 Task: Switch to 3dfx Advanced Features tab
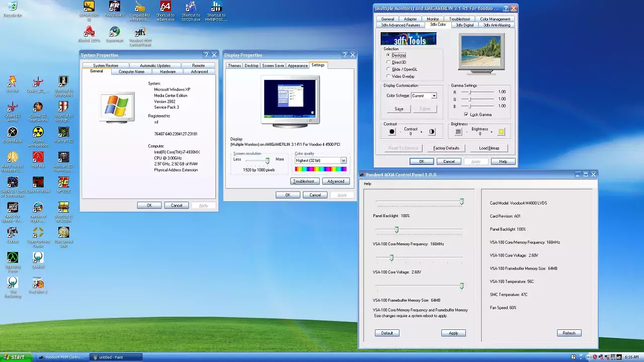pyautogui.click(x=400, y=25)
